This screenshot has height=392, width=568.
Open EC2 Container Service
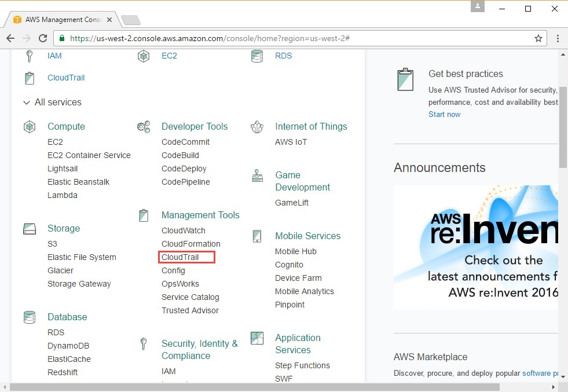[89, 155]
